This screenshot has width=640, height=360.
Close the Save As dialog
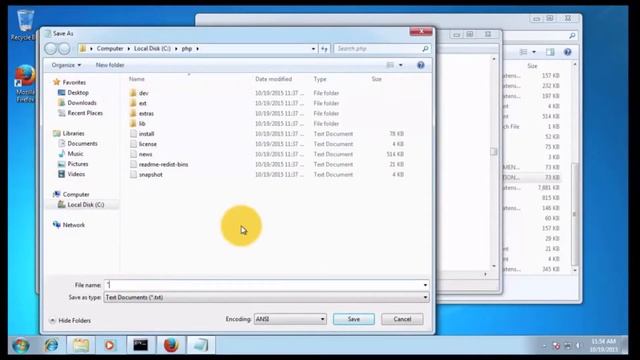pos(421,31)
